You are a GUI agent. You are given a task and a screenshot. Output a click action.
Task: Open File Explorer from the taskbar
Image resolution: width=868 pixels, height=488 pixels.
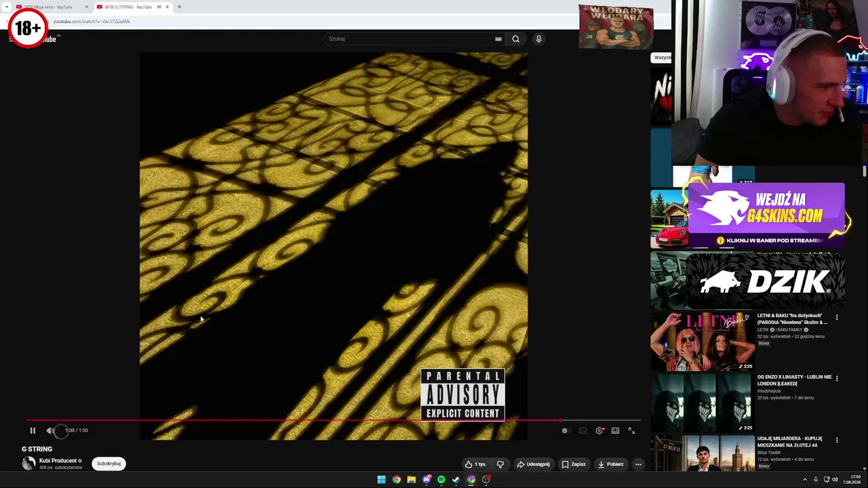click(x=411, y=480)
